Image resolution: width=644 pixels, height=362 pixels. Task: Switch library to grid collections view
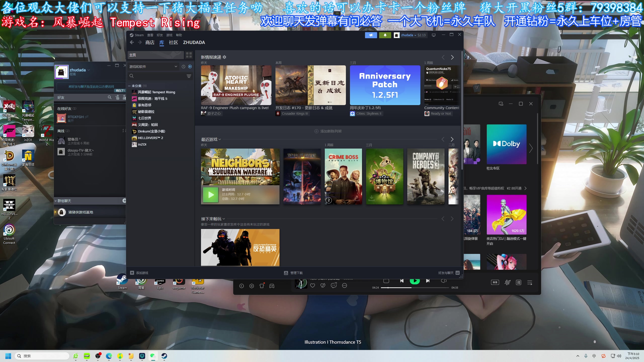(x=189, y=55)
